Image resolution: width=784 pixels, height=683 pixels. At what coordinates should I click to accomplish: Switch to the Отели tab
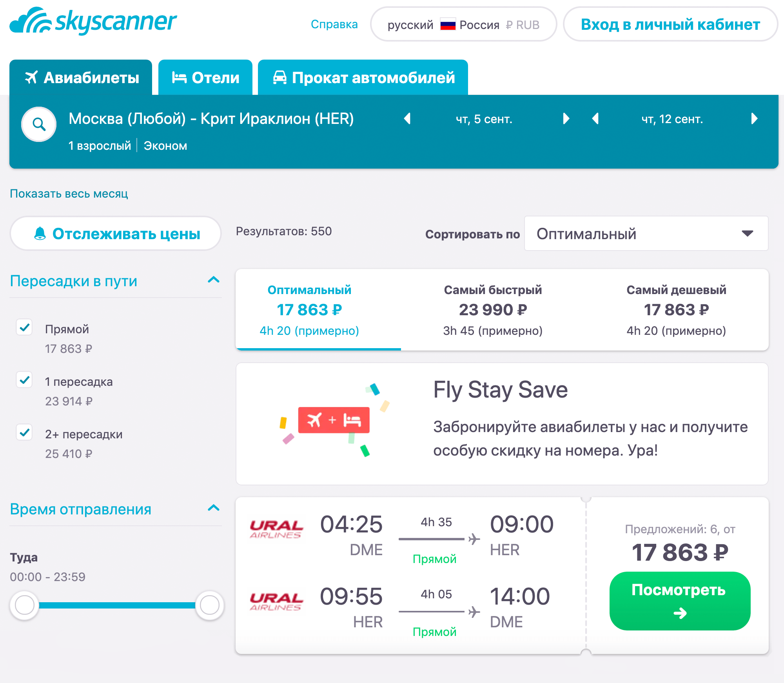pyautogui.click(x=205, y=78)
